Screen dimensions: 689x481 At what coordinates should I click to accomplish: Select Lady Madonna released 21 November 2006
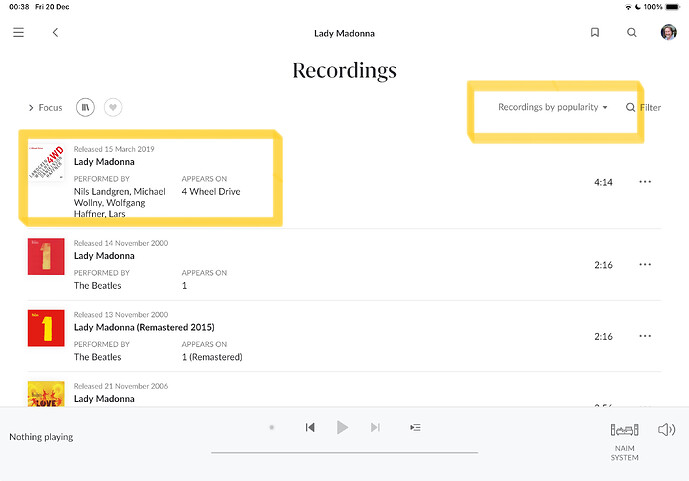pyautogui.click(x=104, y=399)
